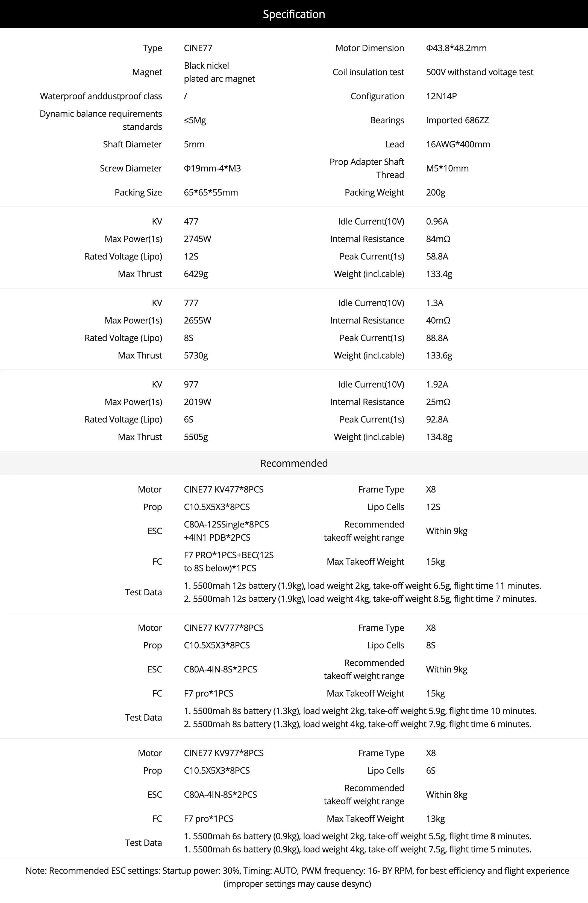Viewport: 588px width, 903px height.
Task: Select the CINE77 KV777*8PCS motor text
Action: click(224, 628)
